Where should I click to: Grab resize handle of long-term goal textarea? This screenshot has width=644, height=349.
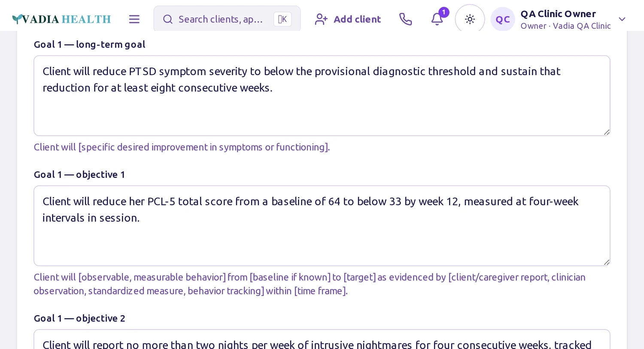pos(606,132)
